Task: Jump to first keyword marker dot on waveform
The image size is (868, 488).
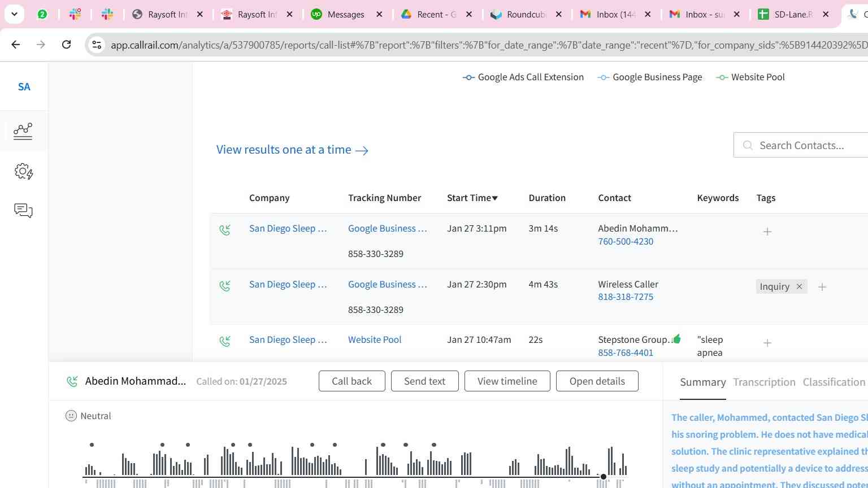Action: [x=92, y=445]
